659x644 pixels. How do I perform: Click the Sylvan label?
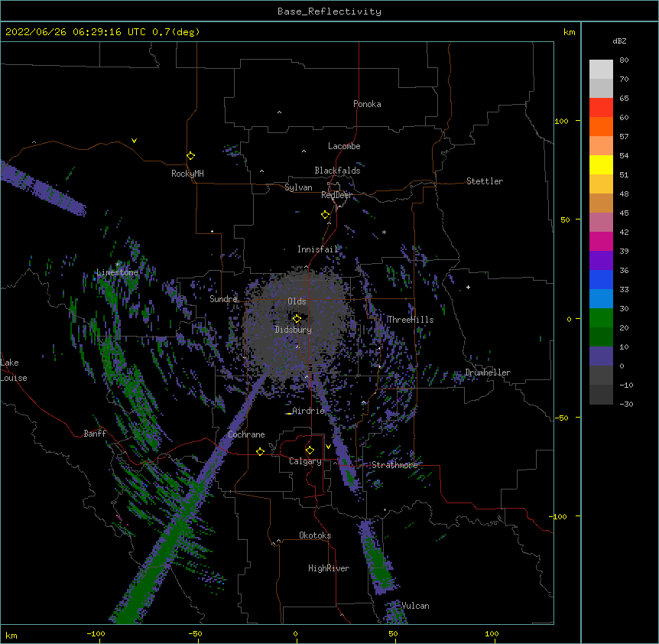[x=298, y=187]
